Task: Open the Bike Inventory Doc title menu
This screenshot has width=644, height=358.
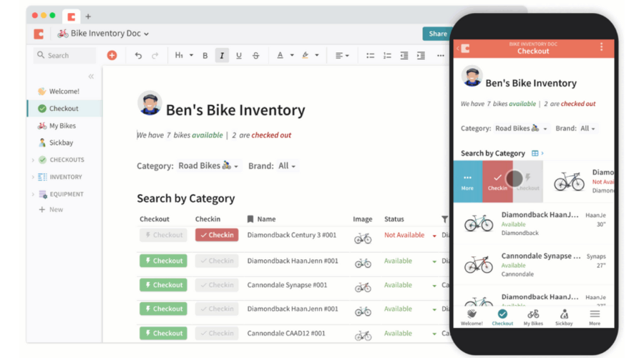Action: coord(103,33)
